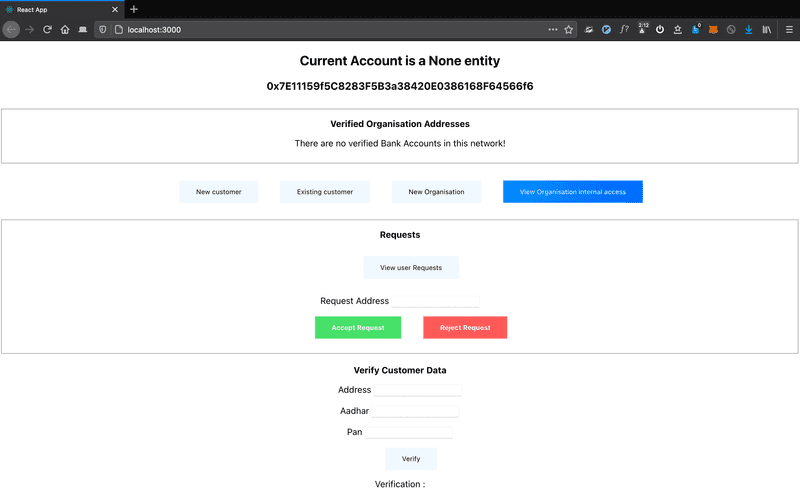Reload the current page
Screen dimensions: 800x500
coord(47,30)
